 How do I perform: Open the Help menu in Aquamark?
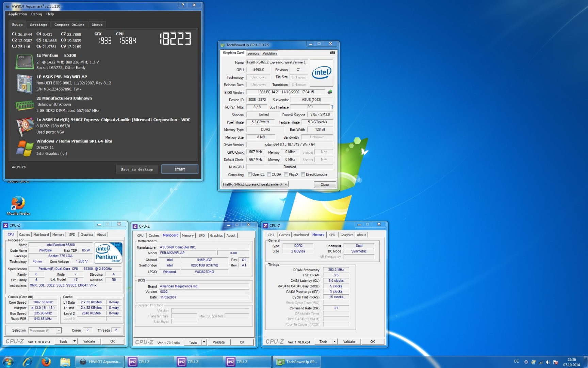[x=50, y=14]
